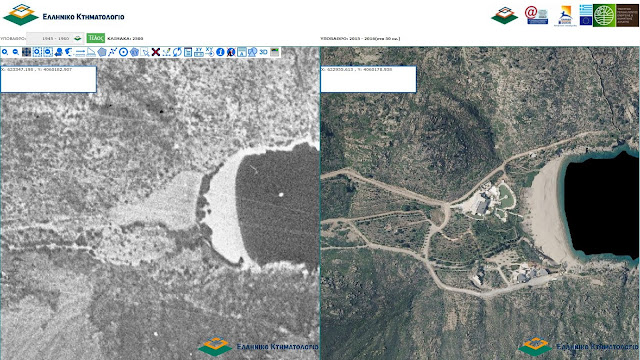
Task: Click the 'ΚΛΙΜΑΚΑ: 2000' scale text
Action: (125, 38)
